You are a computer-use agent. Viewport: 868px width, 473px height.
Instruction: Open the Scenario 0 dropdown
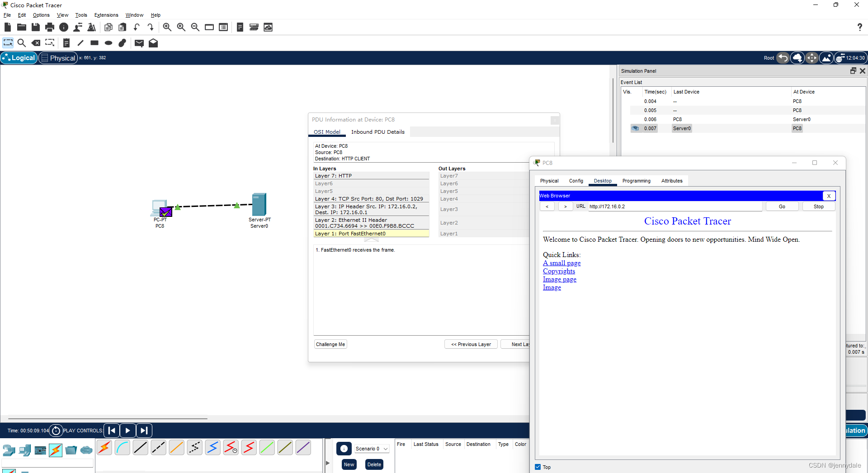tap(371, 449)
